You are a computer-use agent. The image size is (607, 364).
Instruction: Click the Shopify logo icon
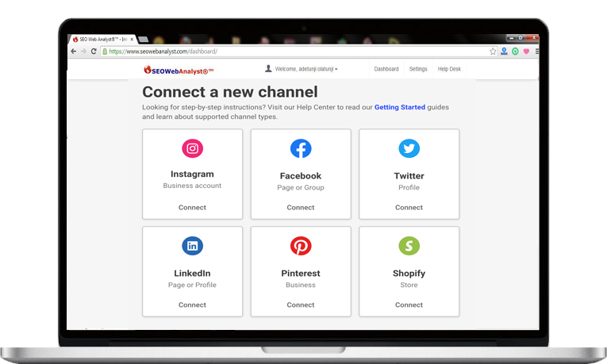(409, 246)
